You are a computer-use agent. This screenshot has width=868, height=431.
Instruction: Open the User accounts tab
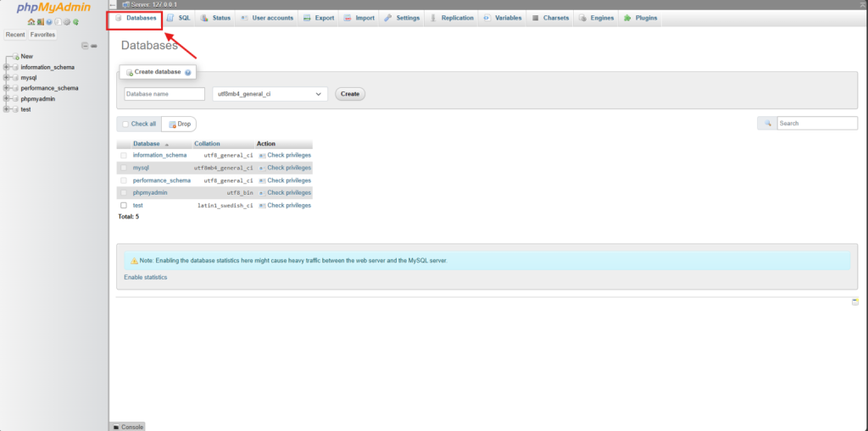pyautogui.click(x=267, y=18)
